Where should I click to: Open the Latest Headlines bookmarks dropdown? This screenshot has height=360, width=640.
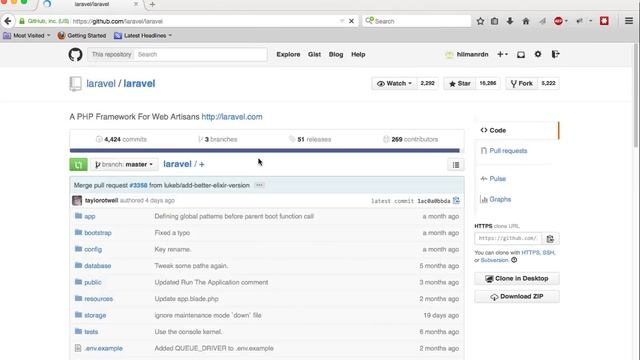(x=143, y=36)
